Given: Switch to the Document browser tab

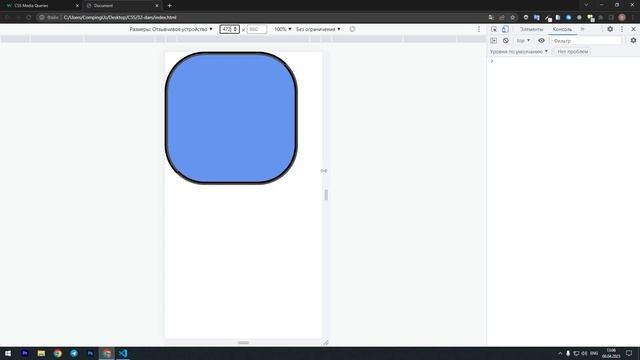Looking at the screenshot, I should pos(122,6).
